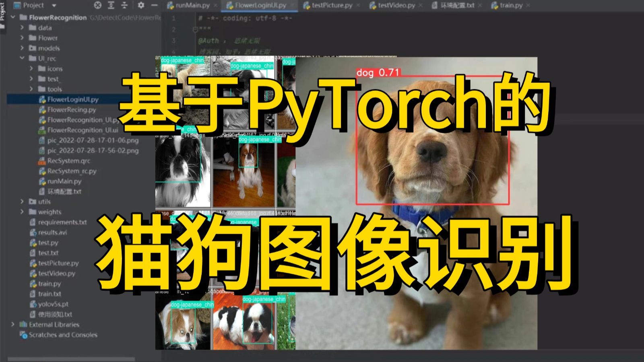
Task: Click the text icon beside test.txt
Action: (33, 253)
